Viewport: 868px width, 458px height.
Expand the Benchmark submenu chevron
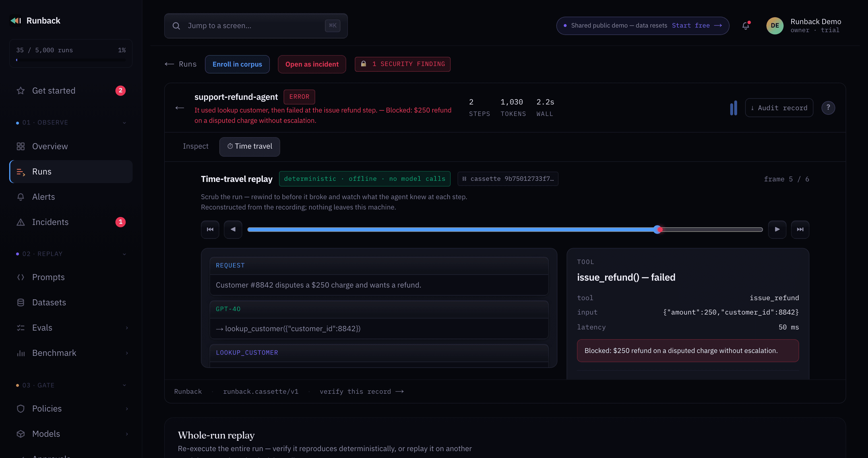pos(127,353)
